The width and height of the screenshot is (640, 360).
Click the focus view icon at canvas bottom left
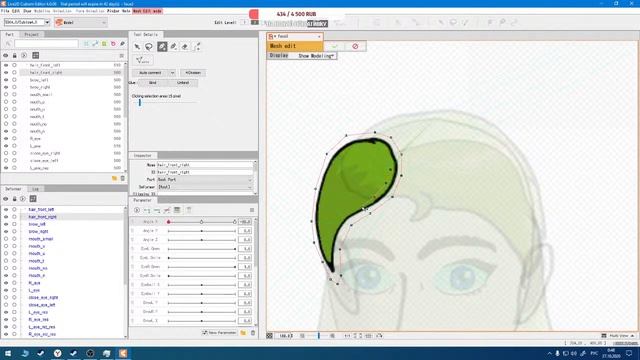pos(270,336)
